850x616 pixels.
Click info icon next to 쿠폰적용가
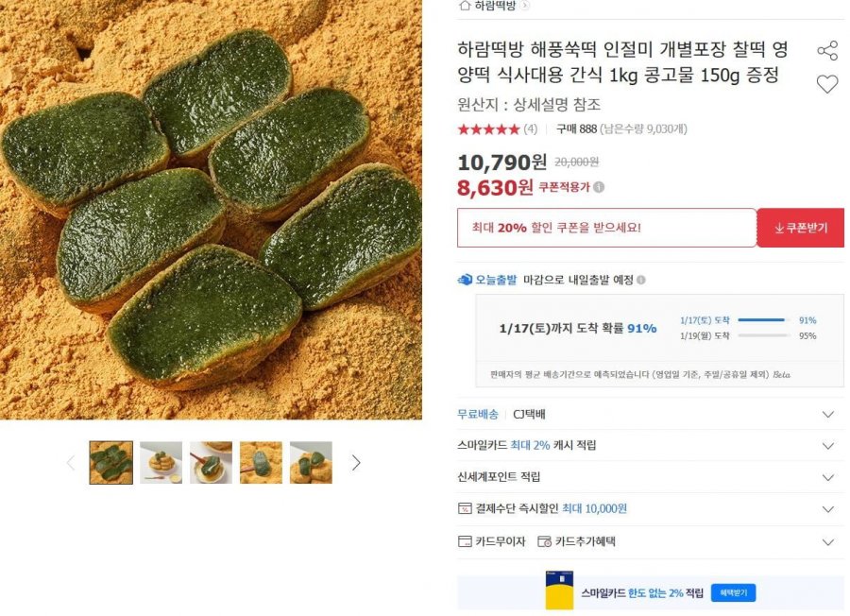click(599, 187)
